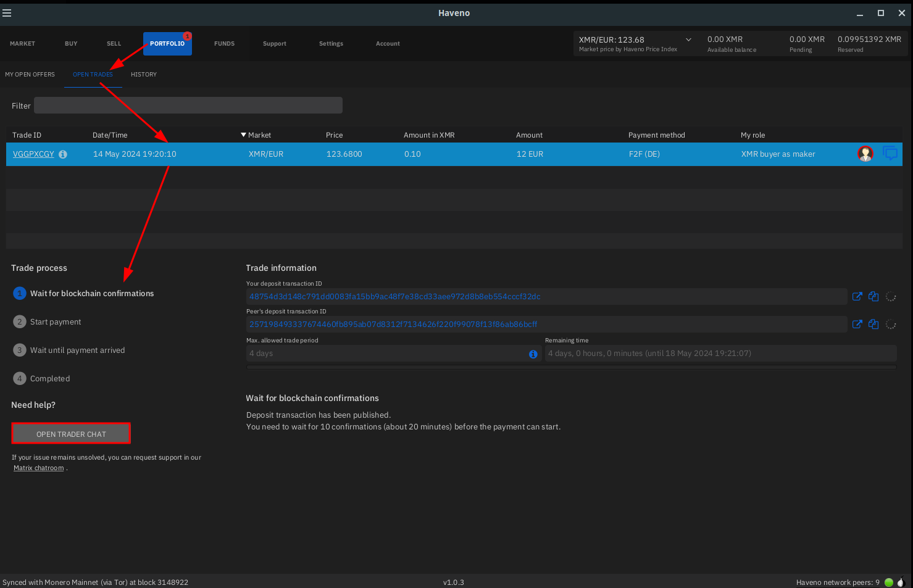Screen dimensions: 913x588
Task: Click the 123.6800 price cell
Action: coord(344,154)
